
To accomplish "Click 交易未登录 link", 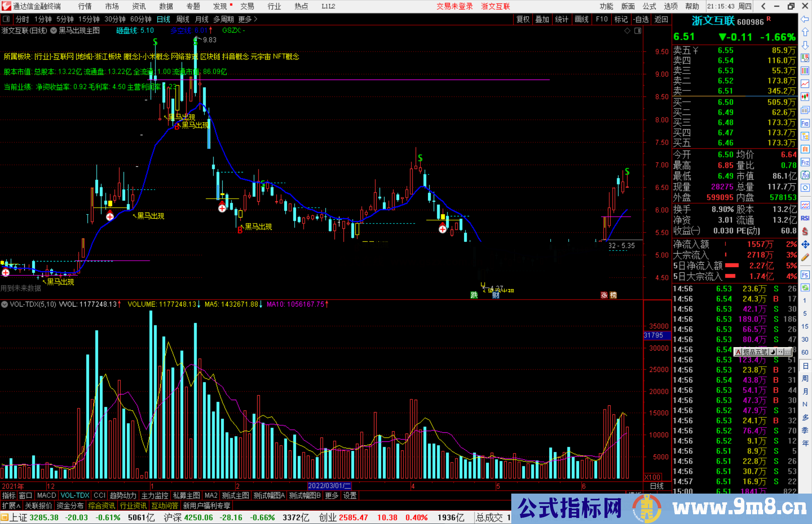I will coord(454,6).
